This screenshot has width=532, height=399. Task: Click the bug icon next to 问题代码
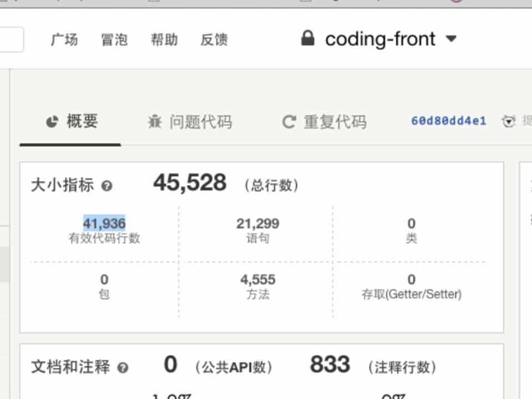155,122
